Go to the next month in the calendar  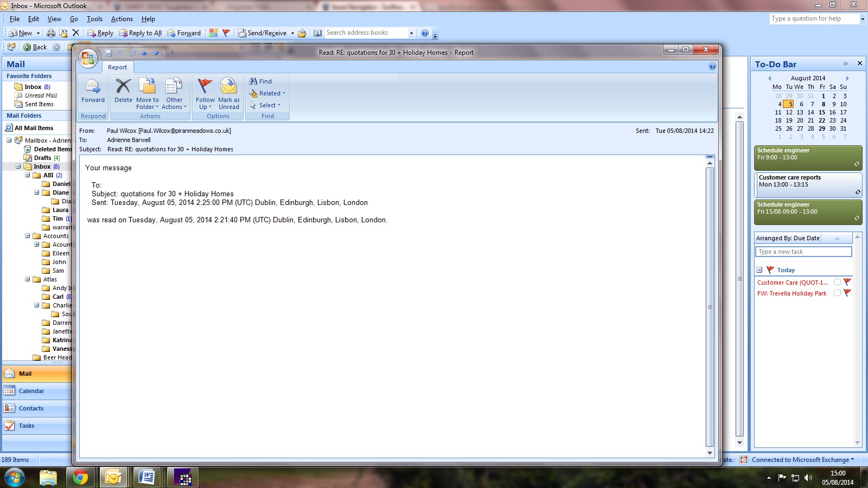pyautogui.click(x=847, y=78)
